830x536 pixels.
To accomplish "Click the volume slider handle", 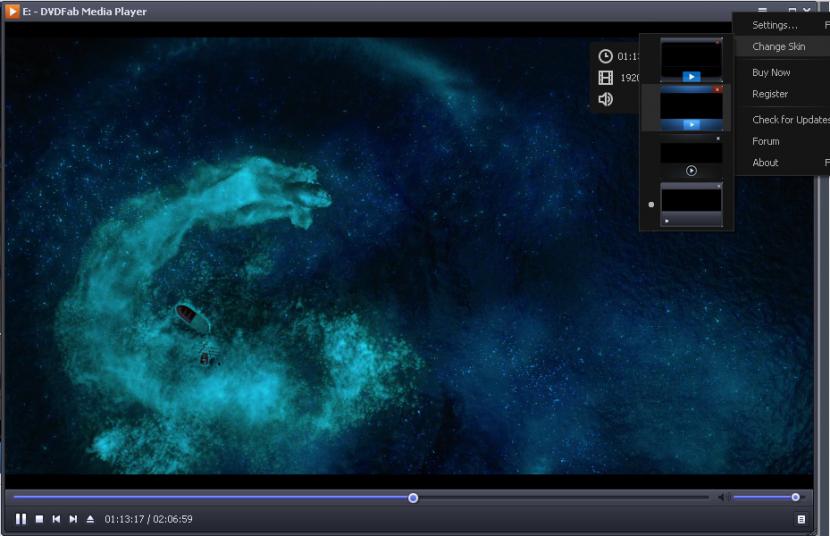I will click(795, 497).
